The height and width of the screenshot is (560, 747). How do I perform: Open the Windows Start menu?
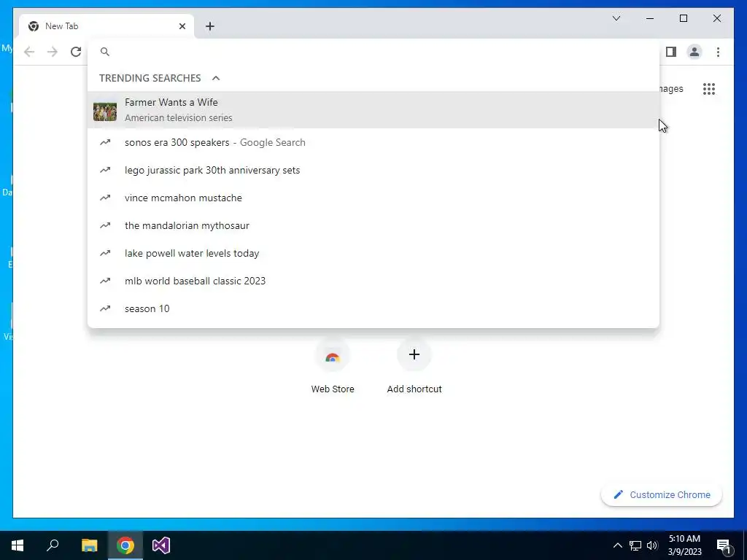18,545
